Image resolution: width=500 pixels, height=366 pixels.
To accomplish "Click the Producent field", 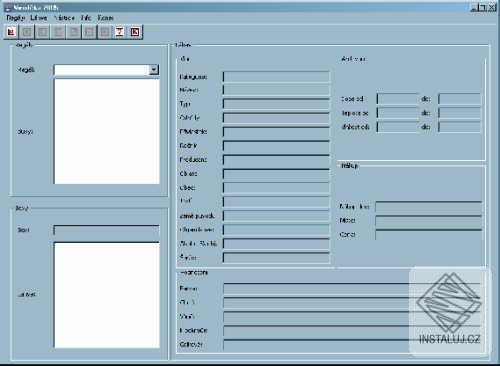I will pyautogui.click(x=276, y=160).
